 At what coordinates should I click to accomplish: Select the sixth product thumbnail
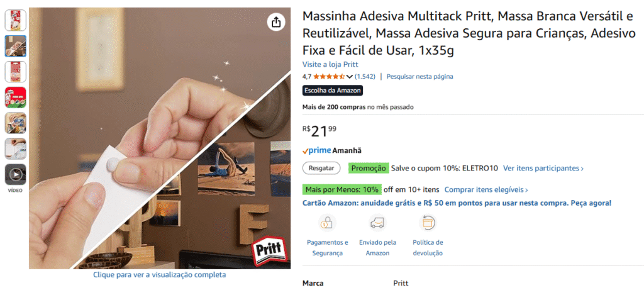[16, 148]
